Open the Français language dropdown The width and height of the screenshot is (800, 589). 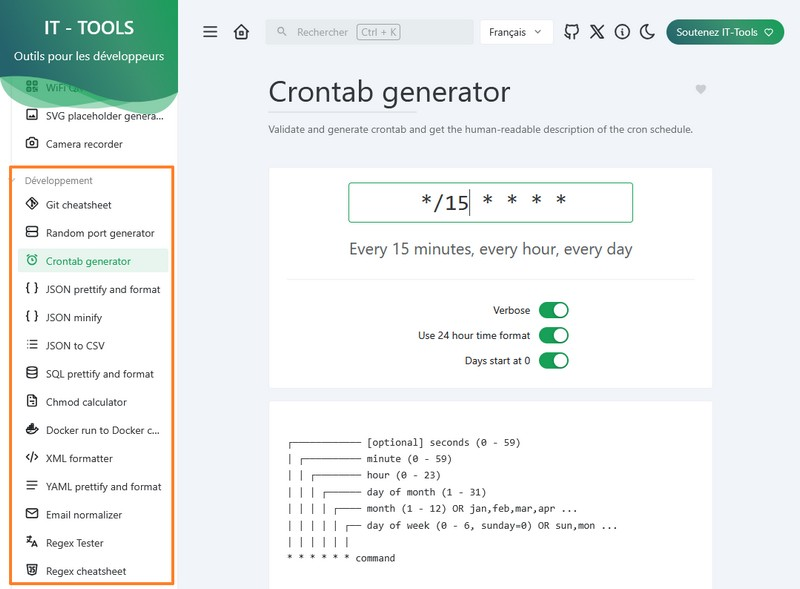coord(516,32)
